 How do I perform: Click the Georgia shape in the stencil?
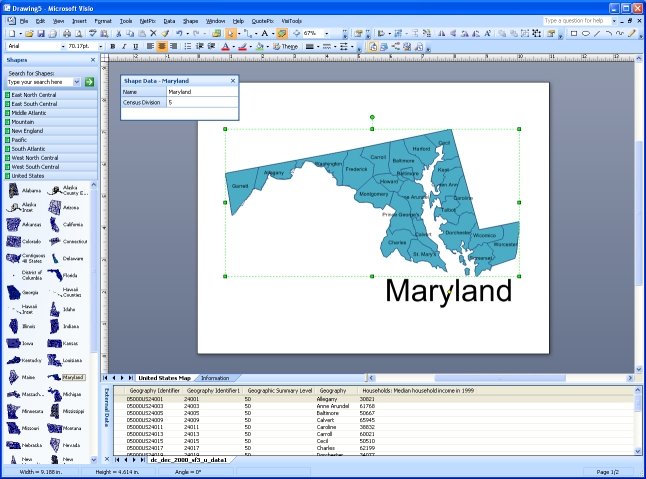23,292
